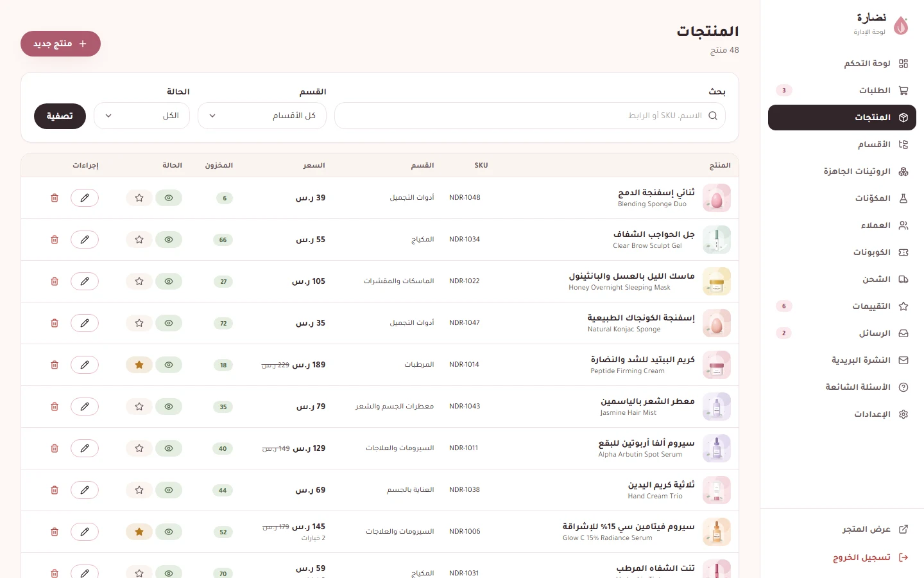This screenshot has height=578, width=924.
Task: Navigate to التقييمات reviews
Action: pyautogui.click(x=842, y=306)
